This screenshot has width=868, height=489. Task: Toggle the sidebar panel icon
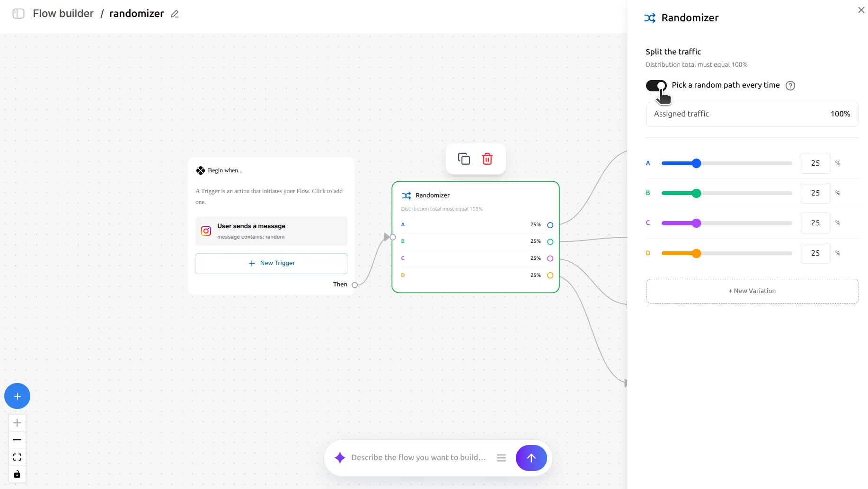(x=18, y=14)
